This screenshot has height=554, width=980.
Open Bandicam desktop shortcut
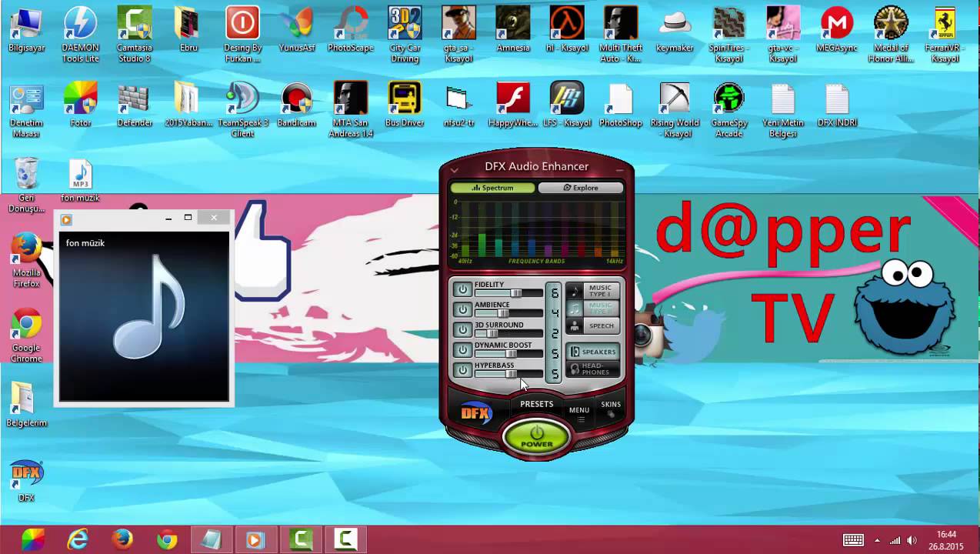(297, 105)
